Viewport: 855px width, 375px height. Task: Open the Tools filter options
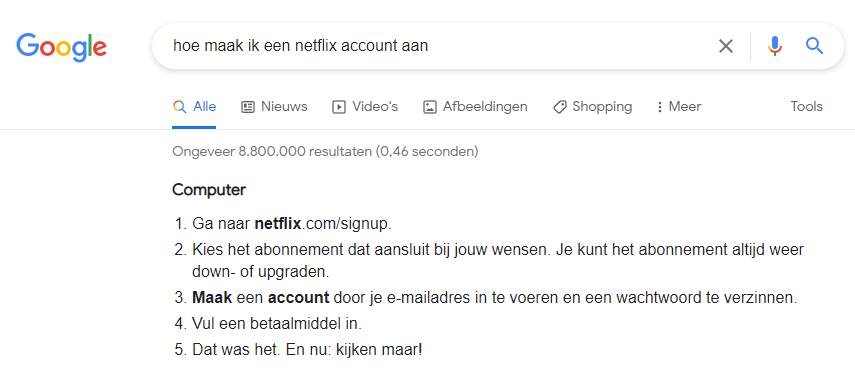click(x=806, y=107)
